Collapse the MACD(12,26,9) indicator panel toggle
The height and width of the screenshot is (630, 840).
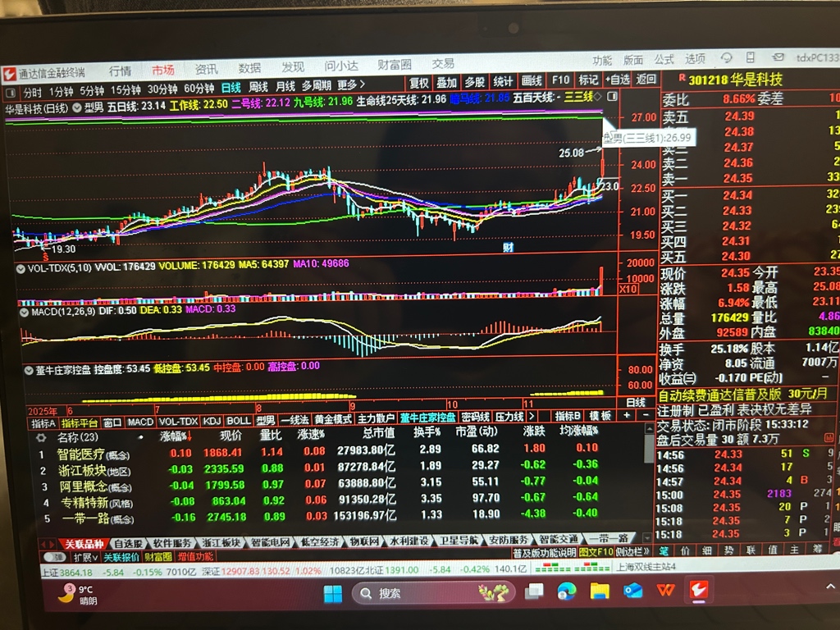click(24, 313)
